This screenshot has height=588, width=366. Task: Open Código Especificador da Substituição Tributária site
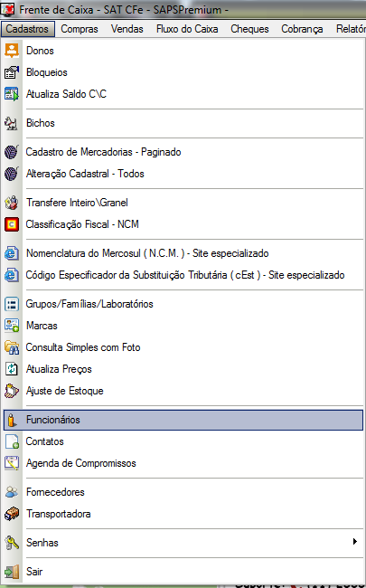coord(183,275)
